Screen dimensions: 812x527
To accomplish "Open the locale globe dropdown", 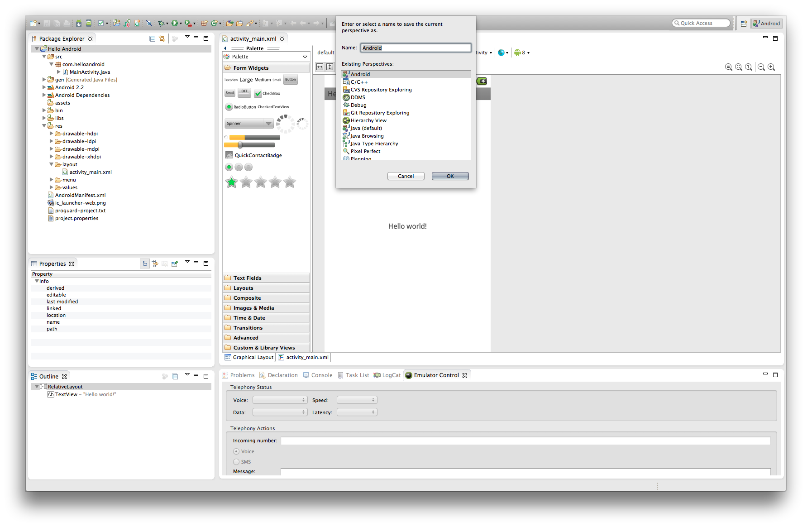I will (x=503, y=53).
